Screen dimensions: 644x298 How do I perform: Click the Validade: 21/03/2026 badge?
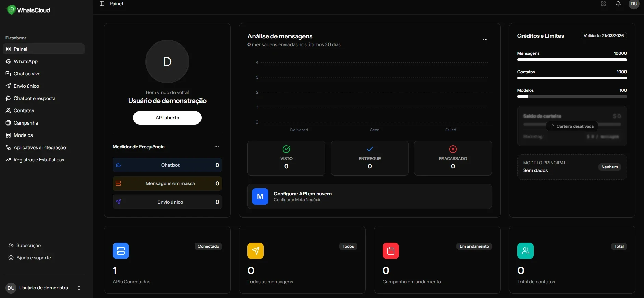(604, 36)
